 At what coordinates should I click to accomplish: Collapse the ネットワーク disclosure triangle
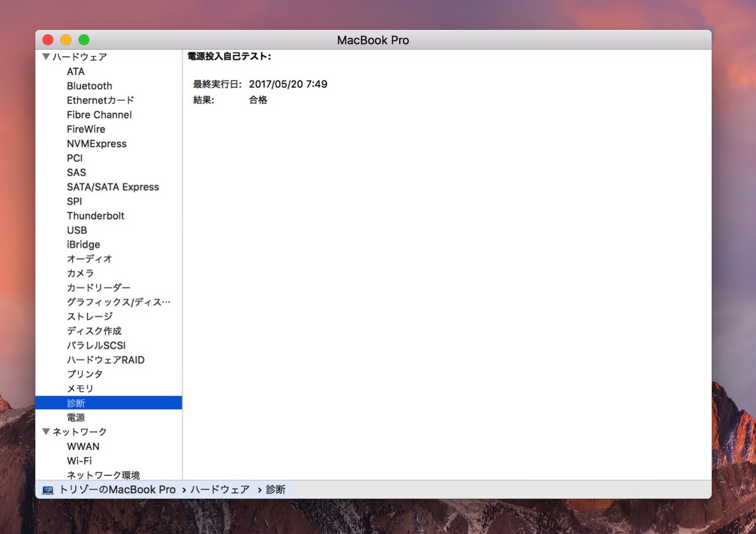click(46, 432)
